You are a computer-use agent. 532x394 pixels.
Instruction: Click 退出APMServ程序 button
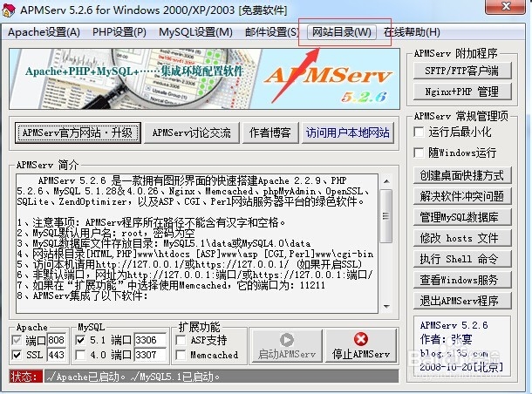click(462, 301)
